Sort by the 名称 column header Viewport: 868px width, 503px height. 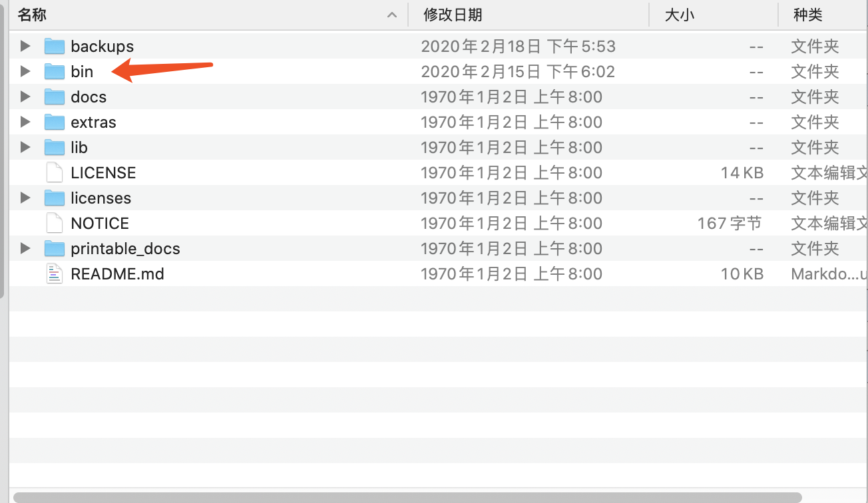[x=32, y=15]
